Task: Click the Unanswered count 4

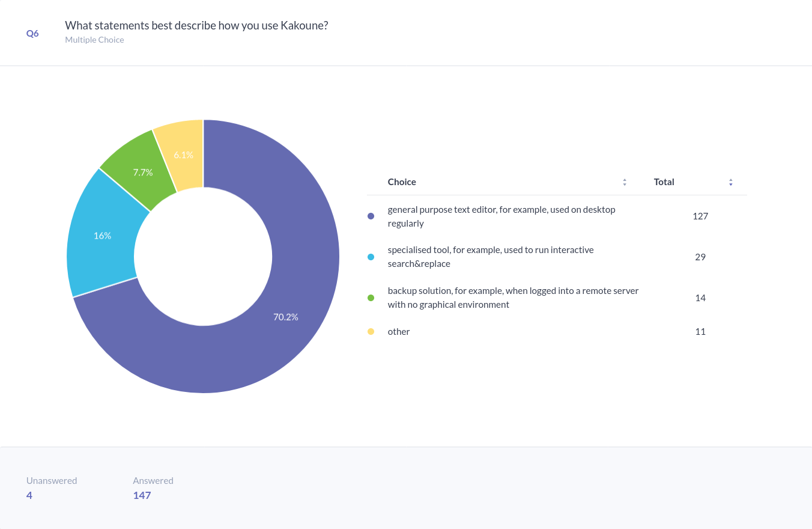Action: pos(29,495)
